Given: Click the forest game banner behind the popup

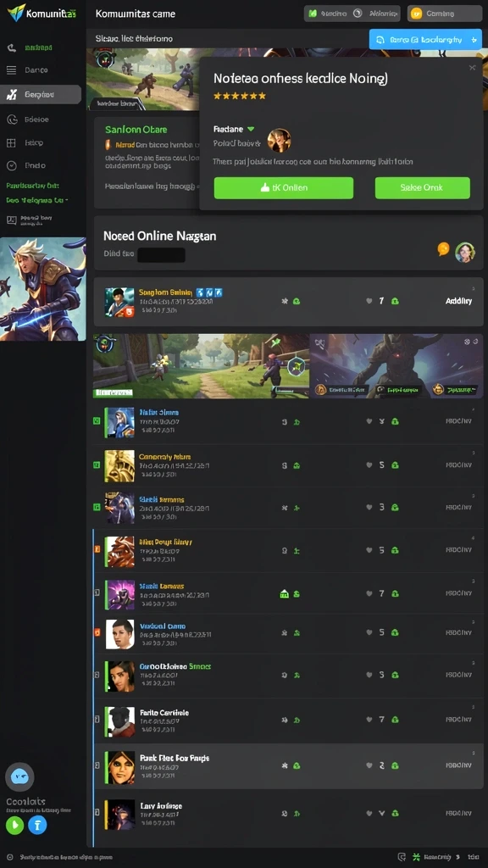Looking at the screenshot, I should (142, 79).
